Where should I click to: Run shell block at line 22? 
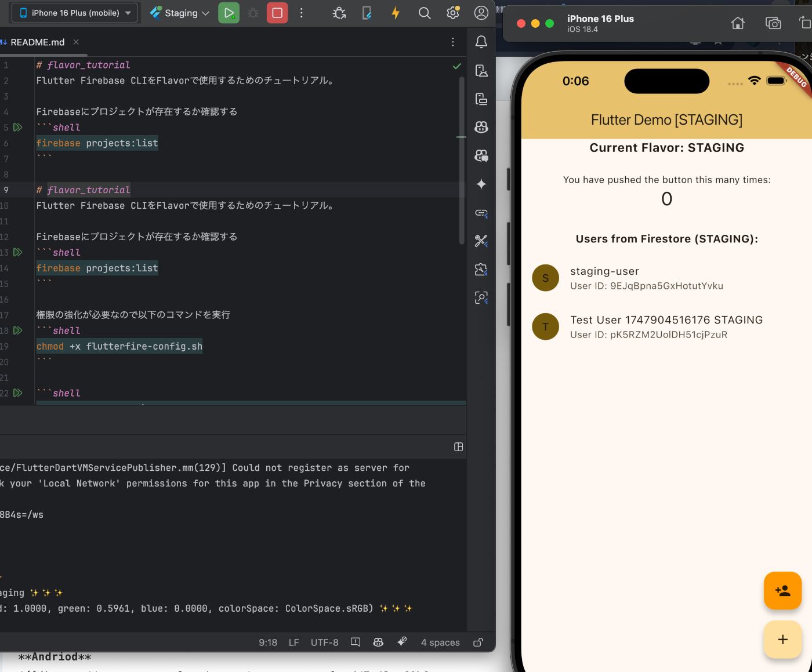pos(18,393)
